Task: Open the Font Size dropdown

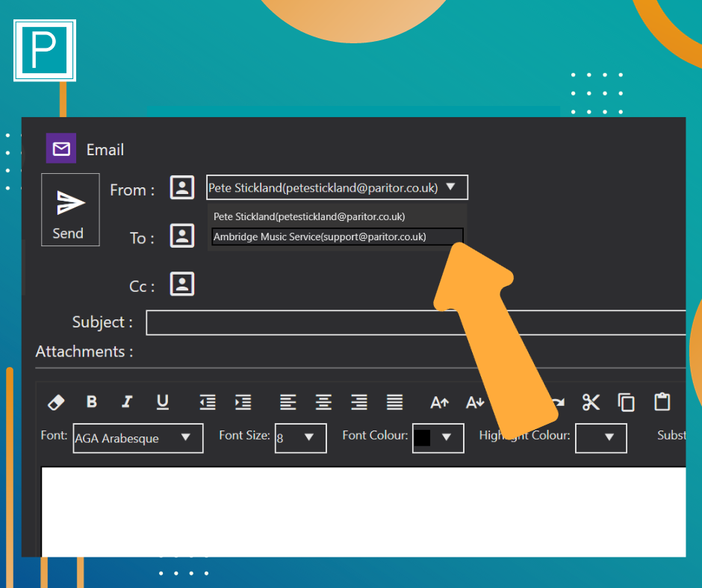Action: (x=300, y=438)
